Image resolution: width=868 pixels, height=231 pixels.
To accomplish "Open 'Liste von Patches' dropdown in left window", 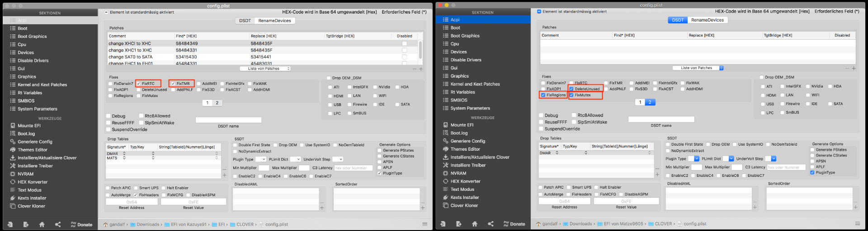I will (x=265, y=69).
